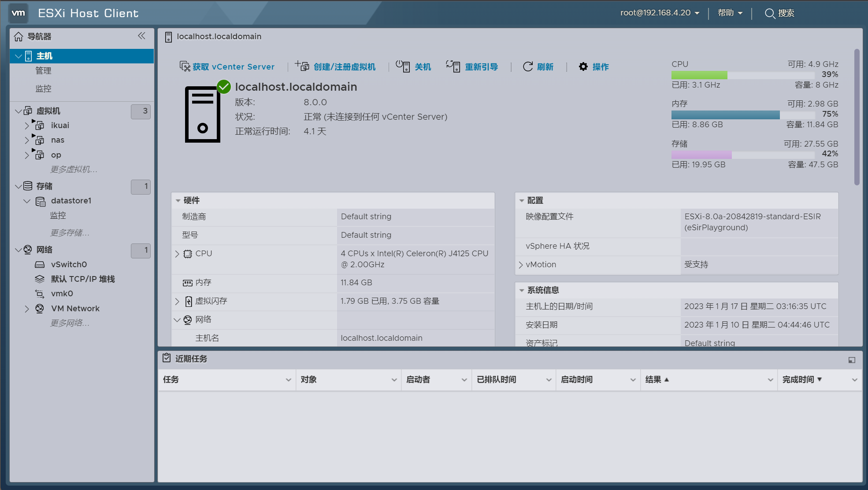Click the datastore1 icon
This screenshot has height=490, width=868.
pyautogui.click(x=41, y=201)
